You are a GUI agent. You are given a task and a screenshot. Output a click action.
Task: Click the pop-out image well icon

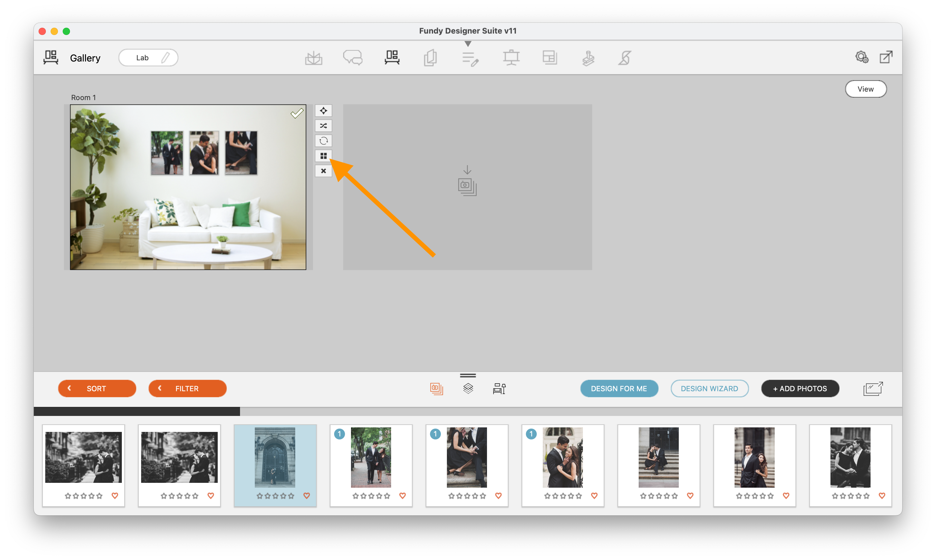pos(873,388)
